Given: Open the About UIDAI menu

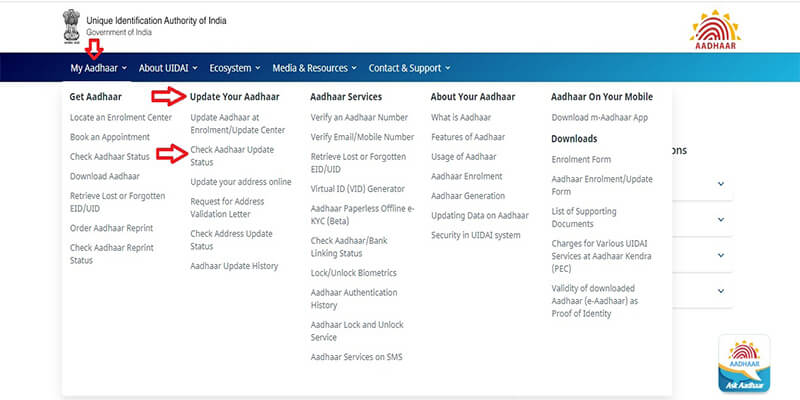Looking at the screenshot, I should pos(168,68).
